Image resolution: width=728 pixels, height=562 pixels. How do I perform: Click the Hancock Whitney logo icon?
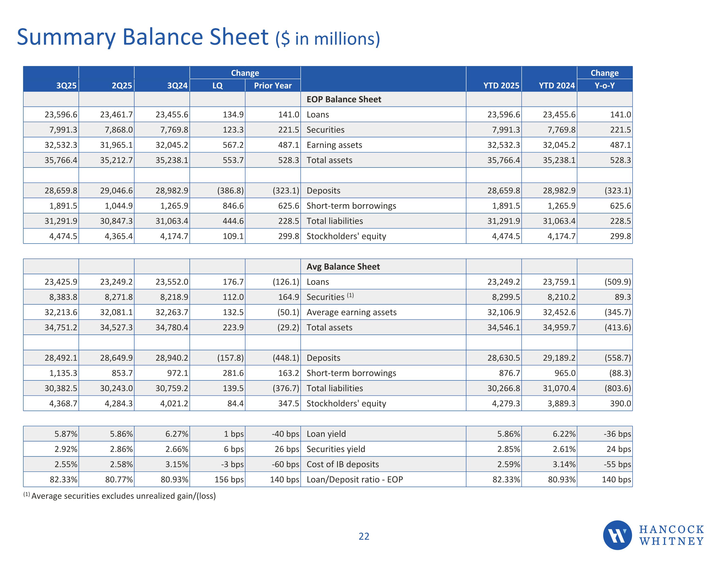[x=617, y=535]
